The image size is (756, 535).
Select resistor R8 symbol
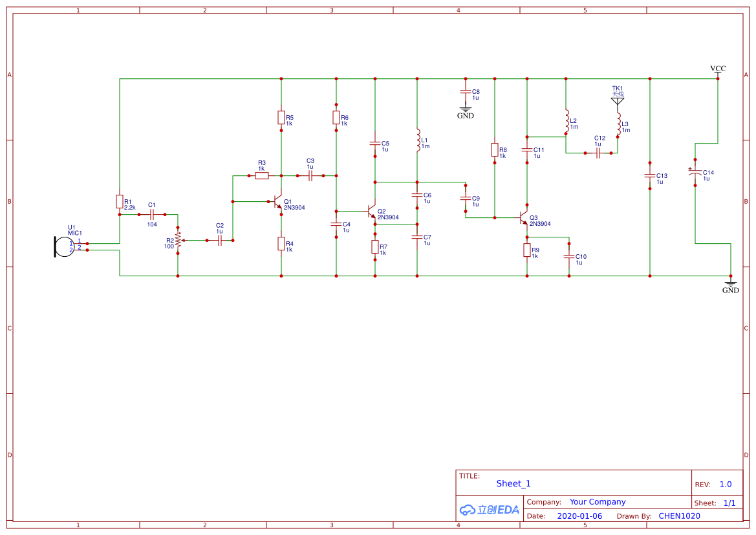point(494,149)
